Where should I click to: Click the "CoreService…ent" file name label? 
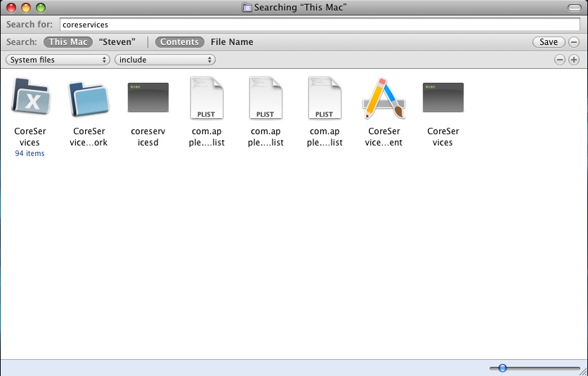point(384,136)
